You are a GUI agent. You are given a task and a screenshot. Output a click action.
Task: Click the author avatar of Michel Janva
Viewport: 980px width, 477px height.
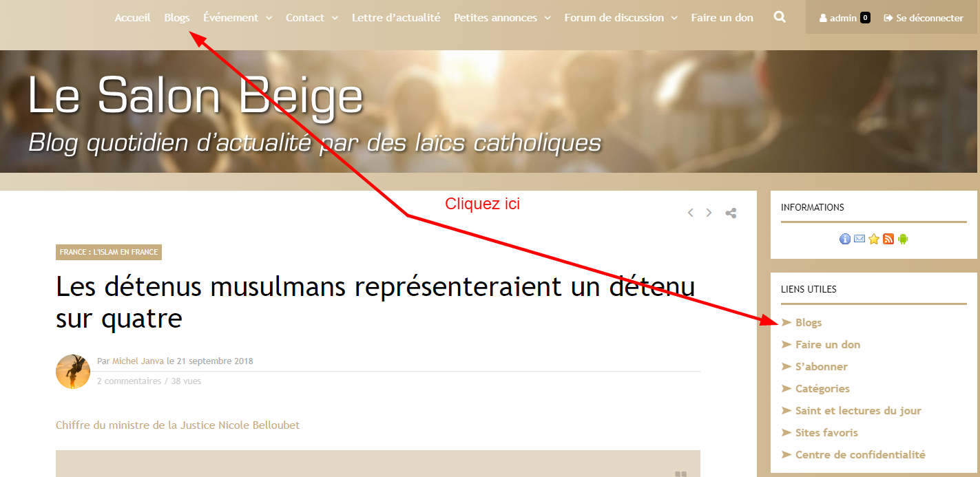pyautogui.click(x=73, y=372)
